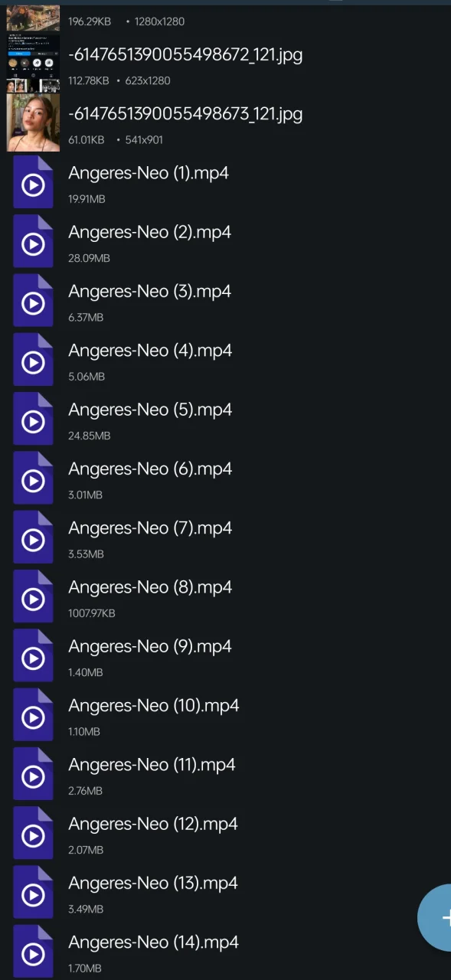
Task: Open file -6147651390055498672_121.jpg by its name
Action: click(x=185, y=54)
